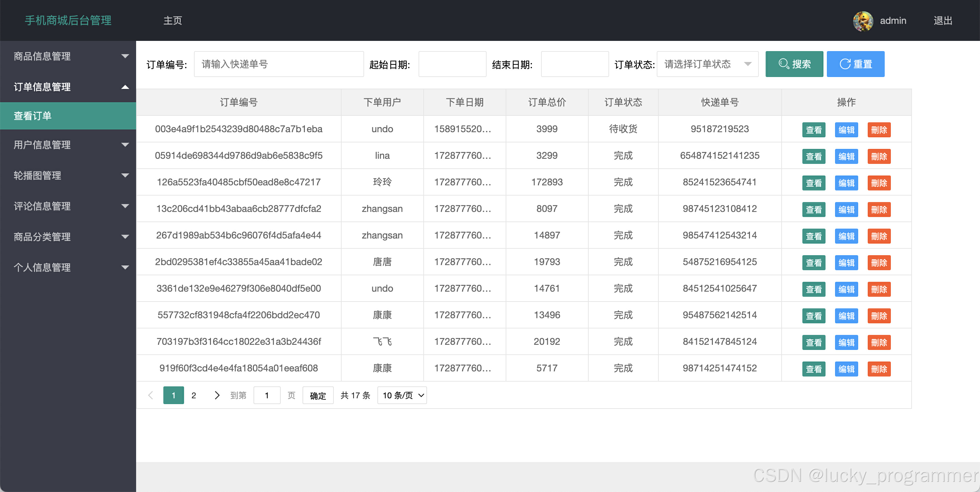Click previous page arrow in pagination

[151, 395]
